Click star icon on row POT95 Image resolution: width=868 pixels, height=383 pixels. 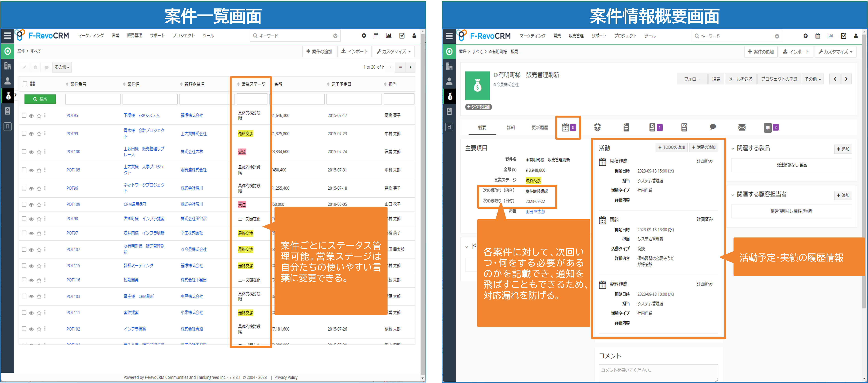point(39,116)
